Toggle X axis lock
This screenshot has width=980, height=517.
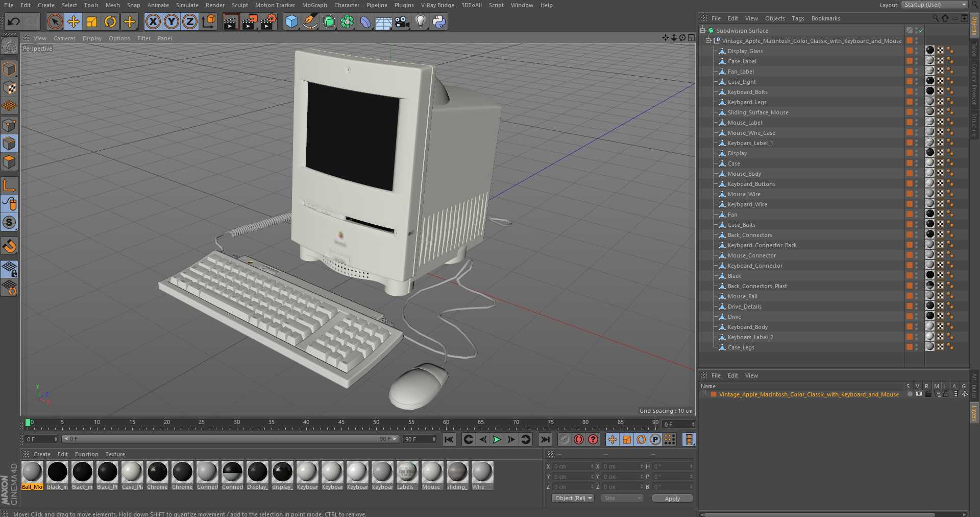click(153, 21)
